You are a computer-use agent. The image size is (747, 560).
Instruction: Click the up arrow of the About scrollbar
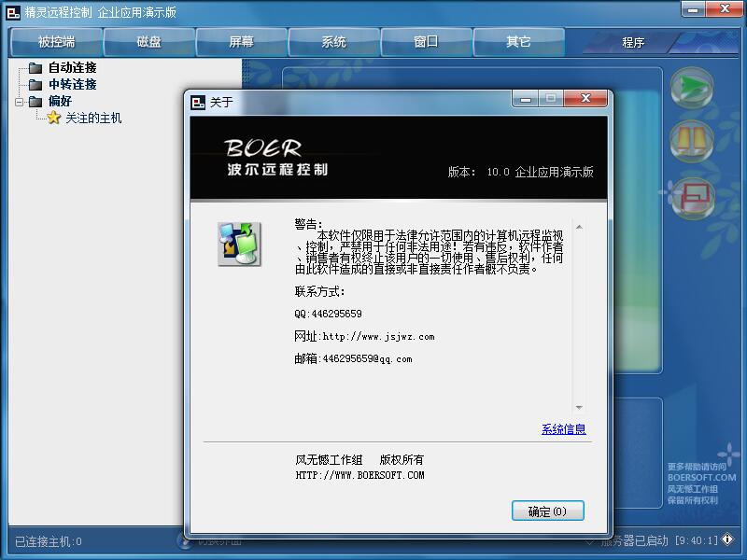tap(579, 227)
